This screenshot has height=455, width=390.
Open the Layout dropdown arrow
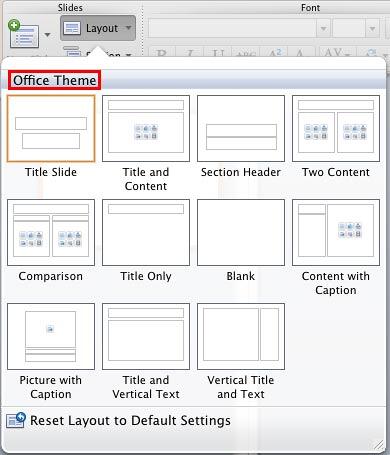[x=128, y=28]
